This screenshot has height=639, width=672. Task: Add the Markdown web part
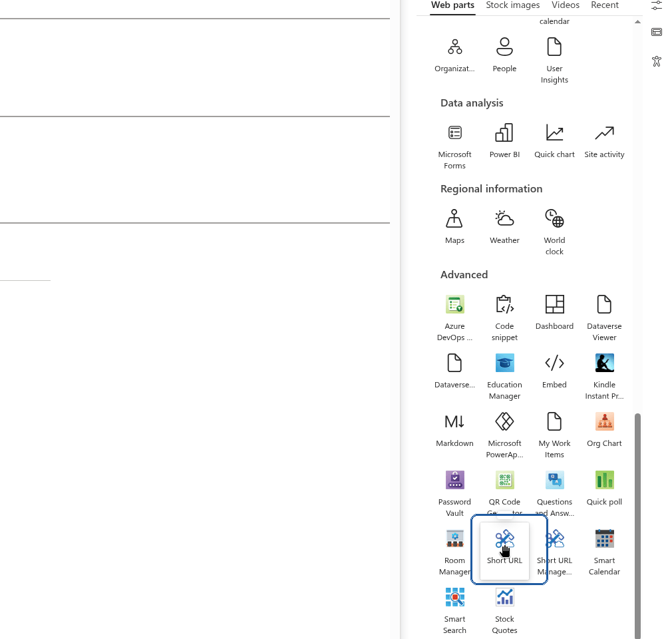454,431
